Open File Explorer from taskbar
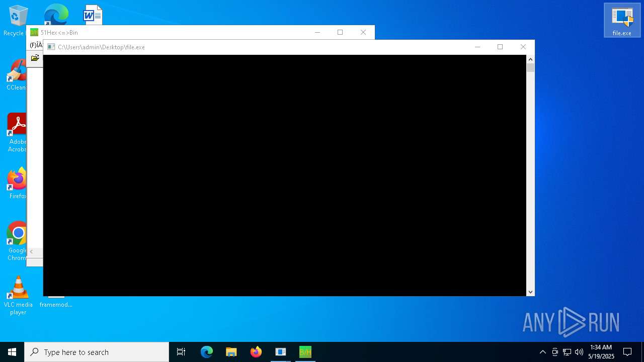The width and height of the screenshot is (644, 362). tap(231, 352)
